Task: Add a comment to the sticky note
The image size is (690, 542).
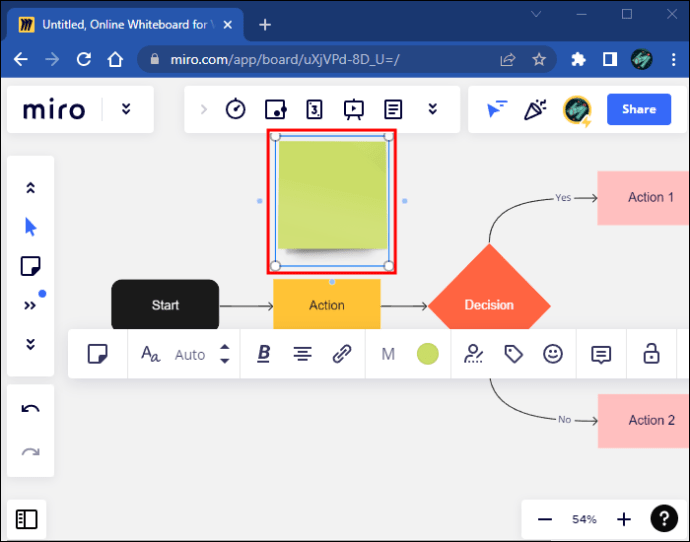Action: coord(601,354)
